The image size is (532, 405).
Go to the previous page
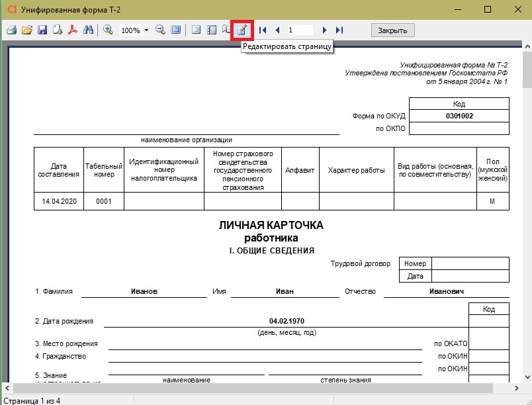(x=277, y=30)
